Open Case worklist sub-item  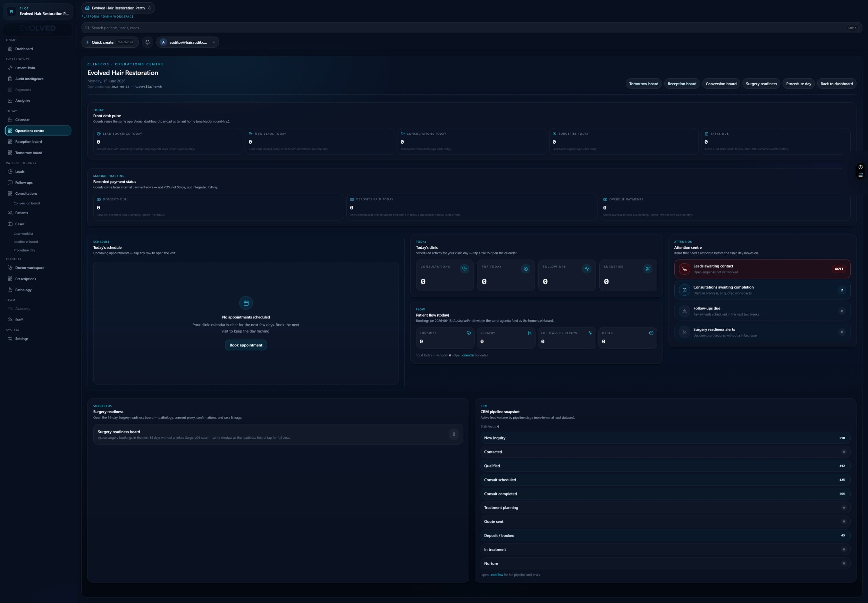tap(23, 234)
